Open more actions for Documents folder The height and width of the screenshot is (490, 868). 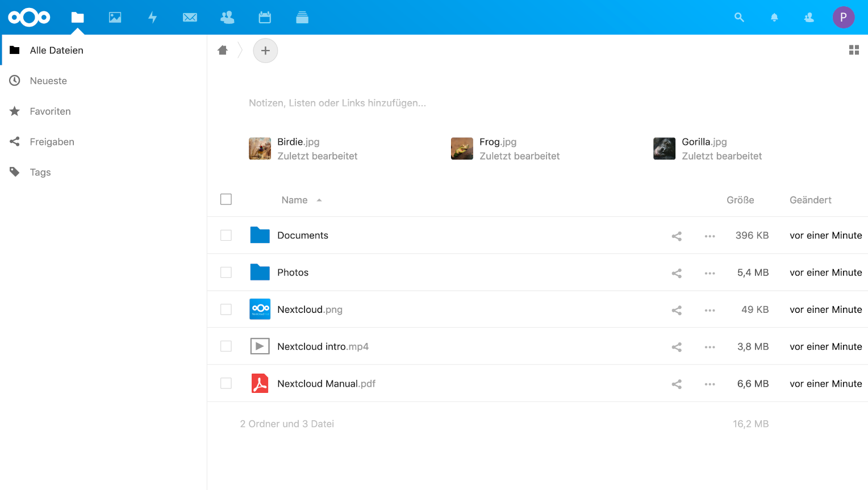(x=710, y=236)
